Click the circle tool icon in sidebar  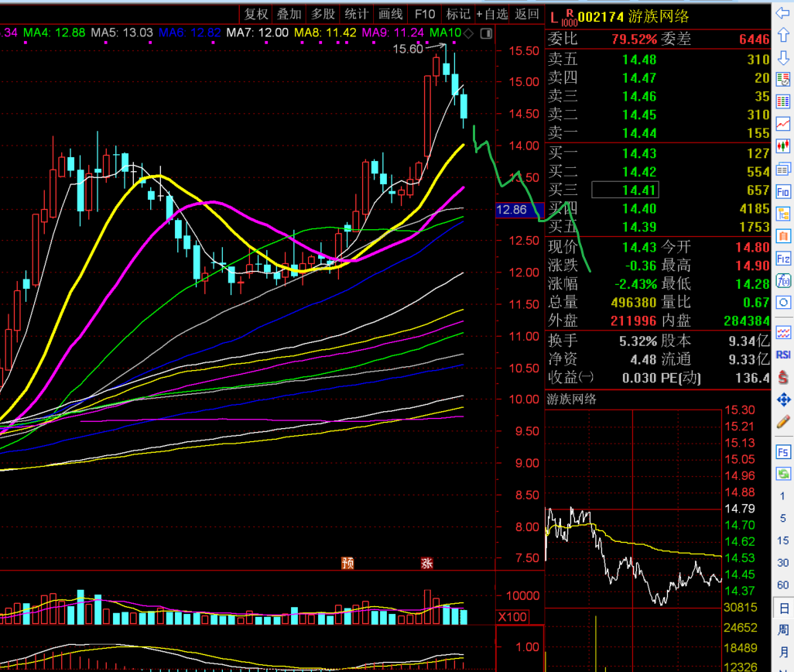point(783,303)
